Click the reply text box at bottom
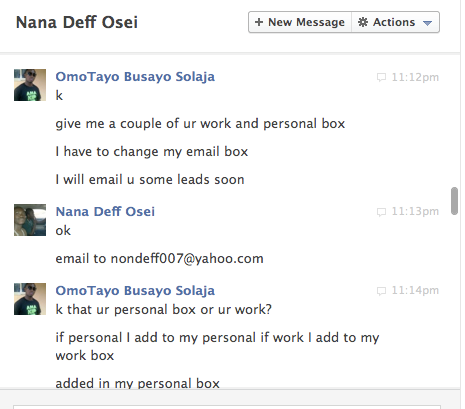This screenshot has width=465, height=409. point(227,407)
